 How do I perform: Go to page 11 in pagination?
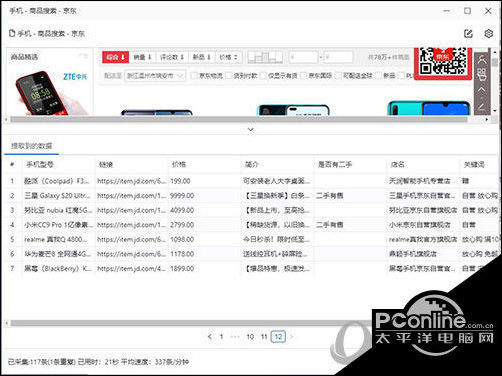(x=264, y=337)
